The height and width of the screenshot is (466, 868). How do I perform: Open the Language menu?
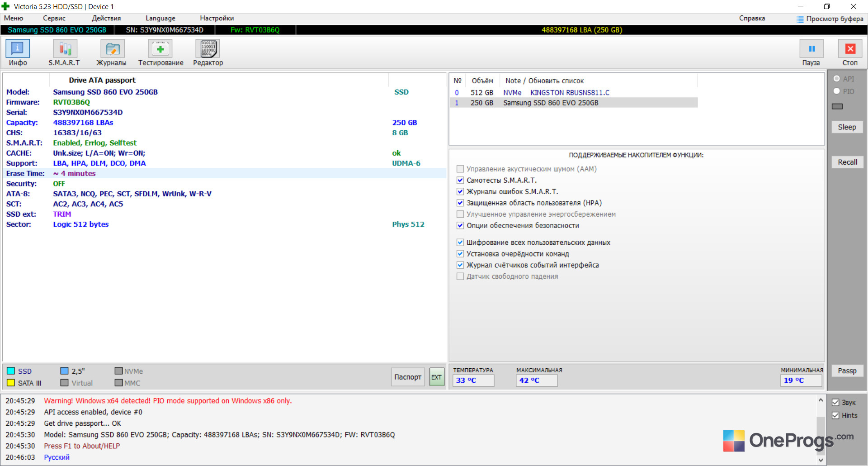(160, 18)
